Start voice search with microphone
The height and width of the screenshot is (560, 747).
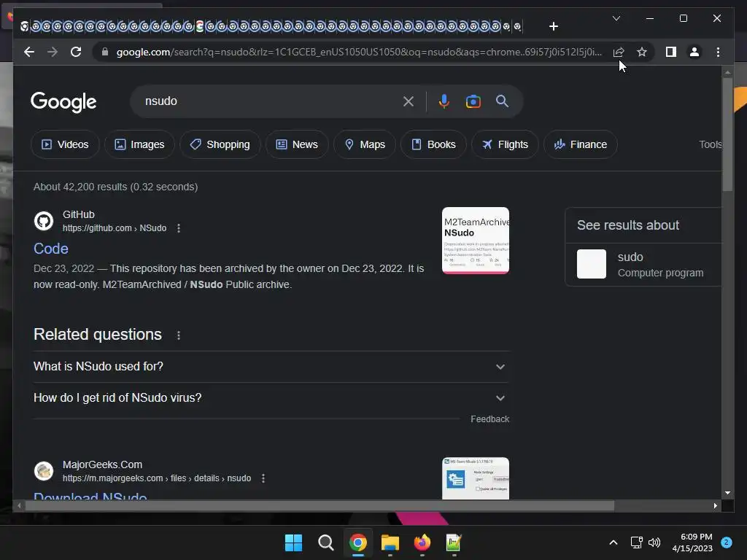pyautogui.click(x=444, y=101)
